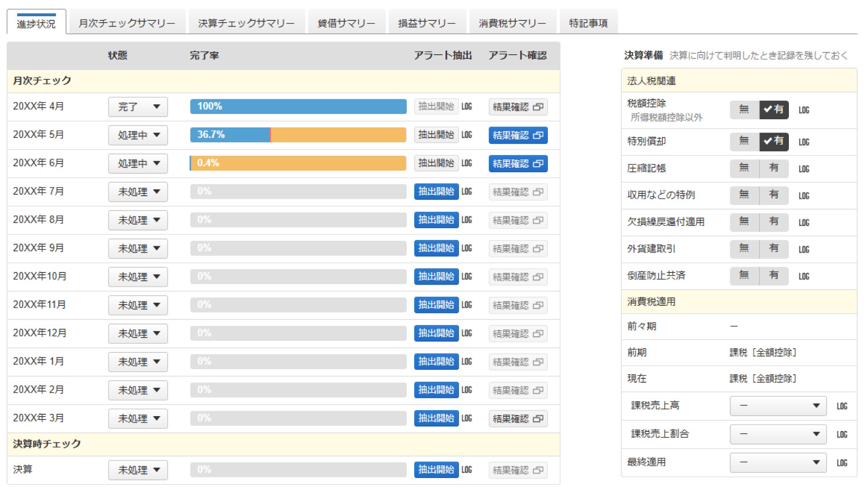Click 抽出開始 button for 20XX年 8月

point(436,220)
